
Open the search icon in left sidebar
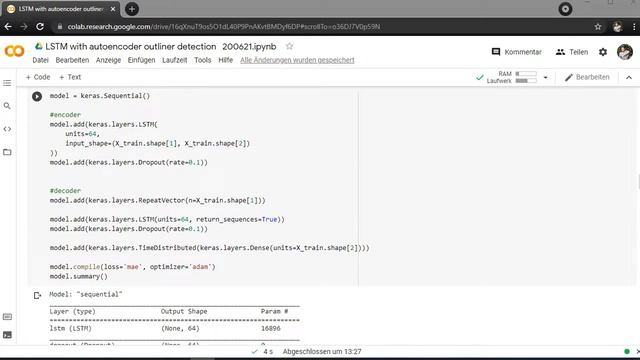[7, 106]
